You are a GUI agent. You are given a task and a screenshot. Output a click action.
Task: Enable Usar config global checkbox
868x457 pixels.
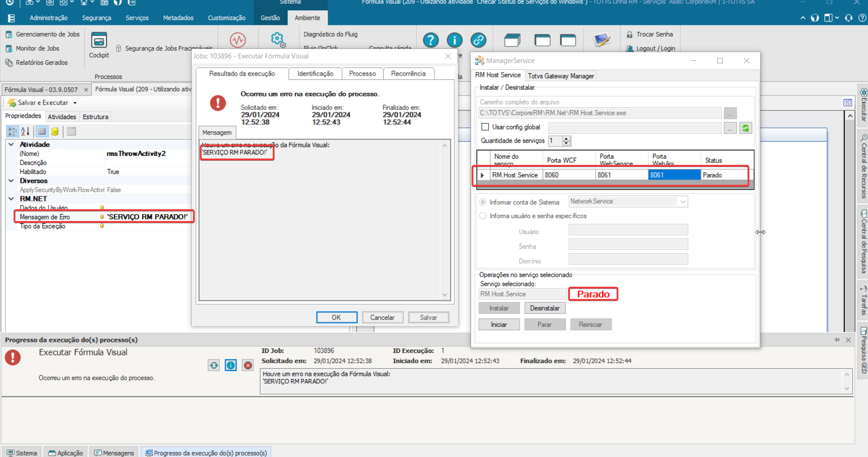coord(485,127)
